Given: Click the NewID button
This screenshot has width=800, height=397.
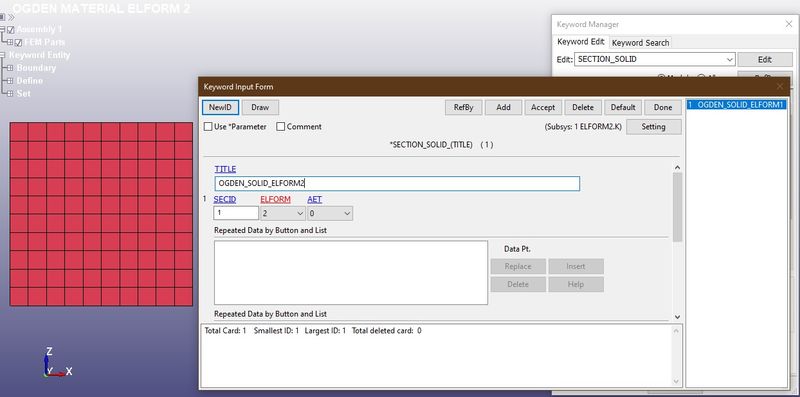Looking at the screenshot, I should (220, 107).
